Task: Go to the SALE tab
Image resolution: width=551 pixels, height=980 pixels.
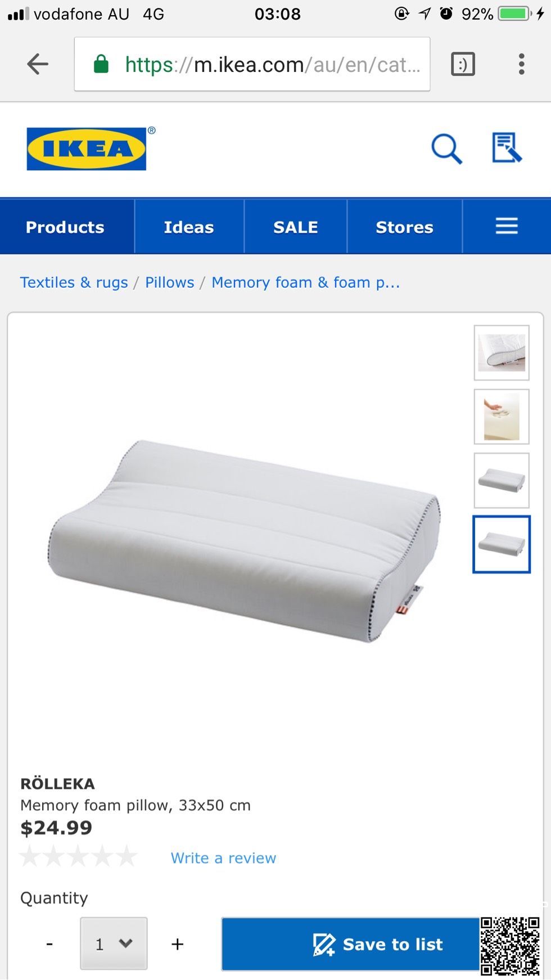Action: pyautogui.click(x=296, y=227)
